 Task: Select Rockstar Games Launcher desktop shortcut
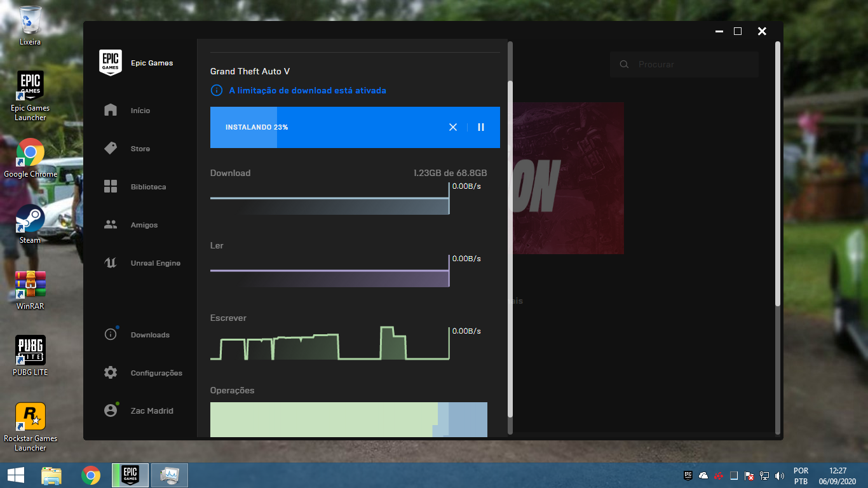click(30, 427)
